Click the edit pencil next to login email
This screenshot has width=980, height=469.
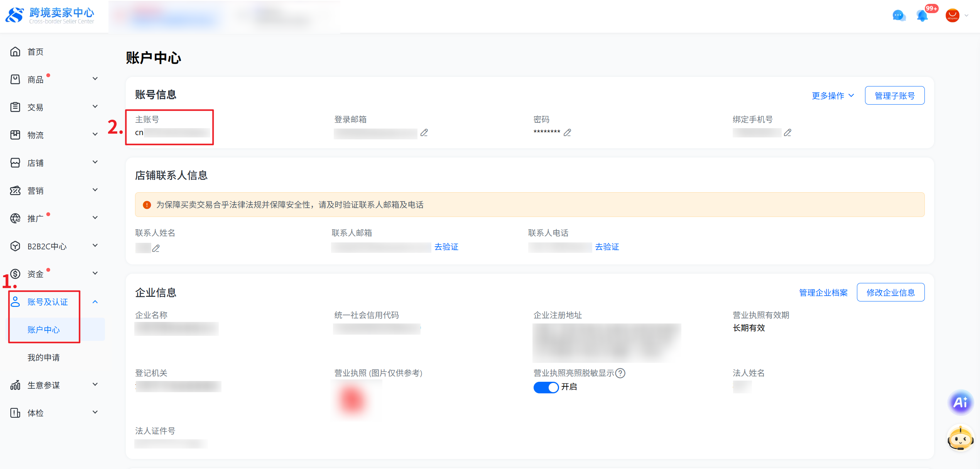point(424,133)
